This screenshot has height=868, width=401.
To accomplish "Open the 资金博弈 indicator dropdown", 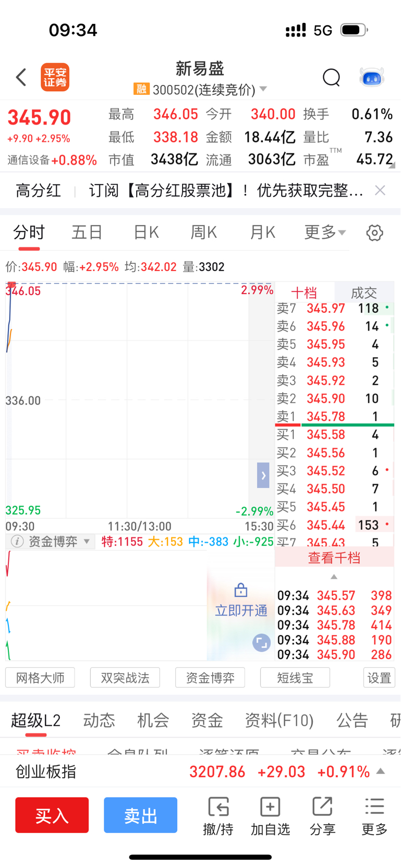I will [87, 542].
